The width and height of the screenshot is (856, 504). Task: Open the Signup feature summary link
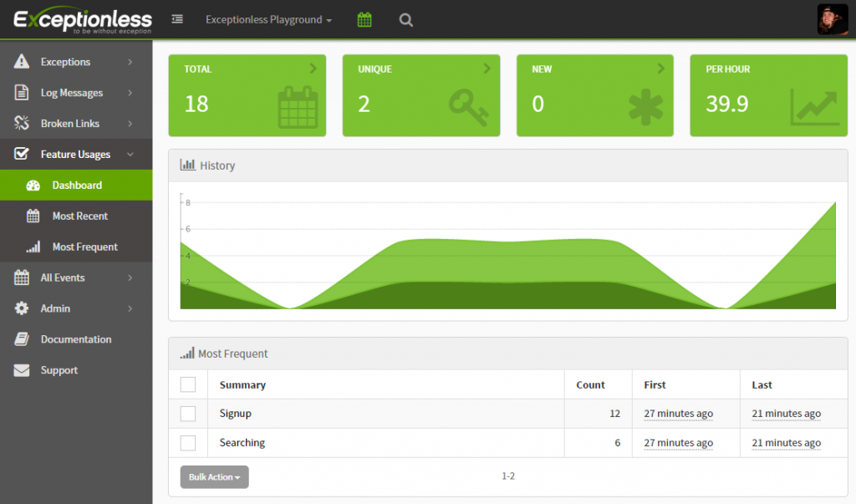(x=236, y=414)
